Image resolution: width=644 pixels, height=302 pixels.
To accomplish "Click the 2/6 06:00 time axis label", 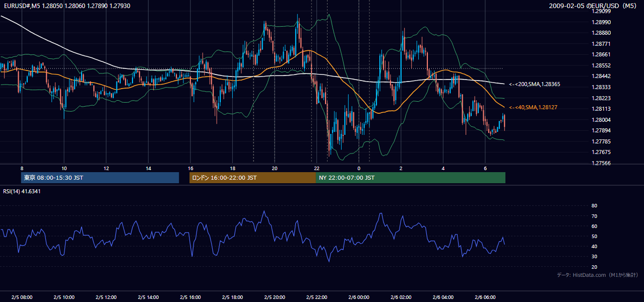I will tap(485, 297).
